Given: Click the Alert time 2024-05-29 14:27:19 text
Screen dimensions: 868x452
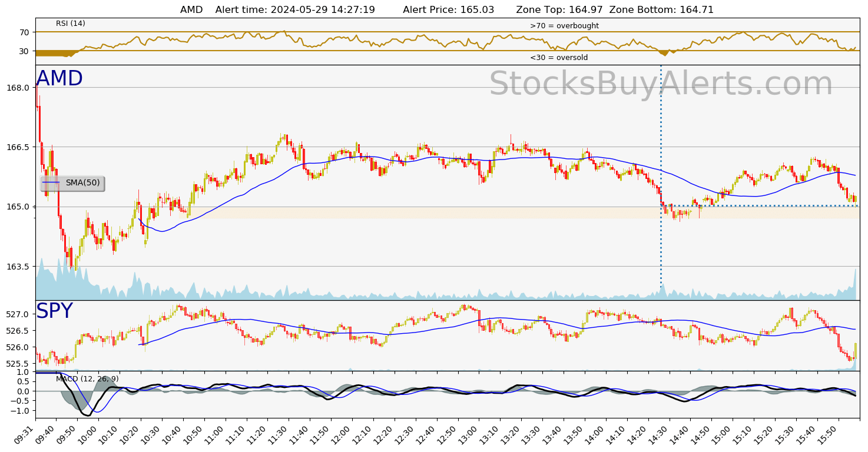Looking at the screenshot, I should [295, 9].
